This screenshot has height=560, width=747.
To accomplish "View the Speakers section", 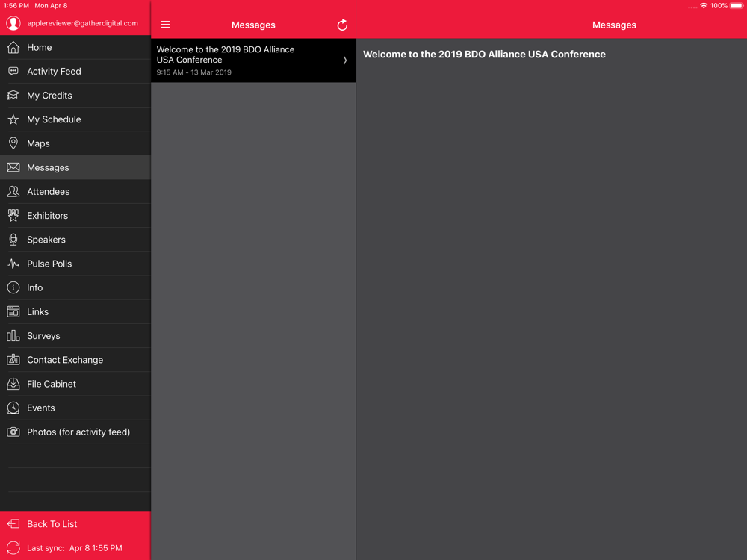I will point(75,240).
